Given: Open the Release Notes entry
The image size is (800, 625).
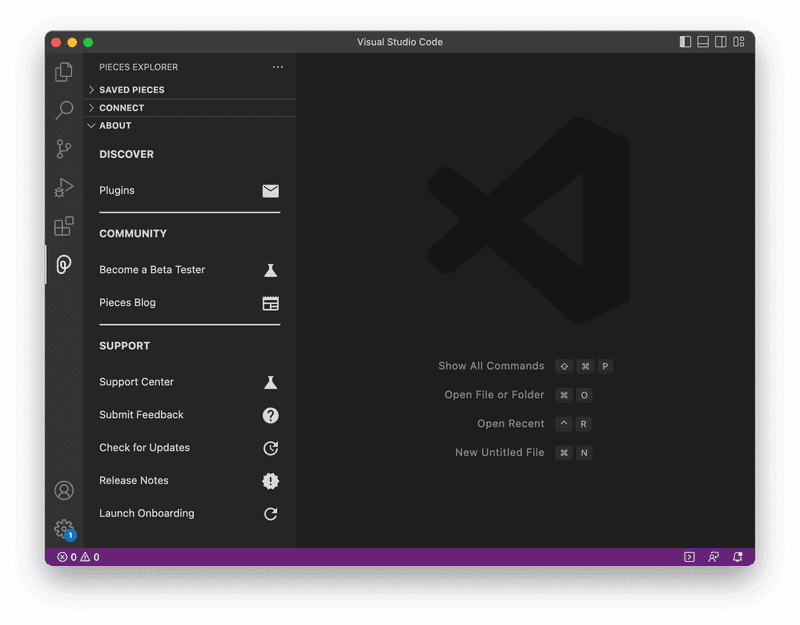Looking at the screenshot, I should point(134,480).
